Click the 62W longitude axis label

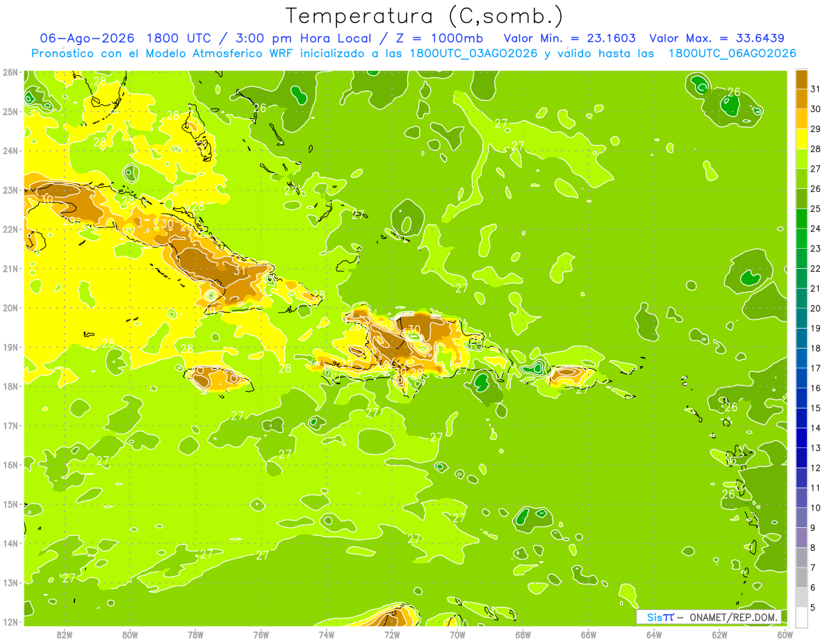pos(720,634)
